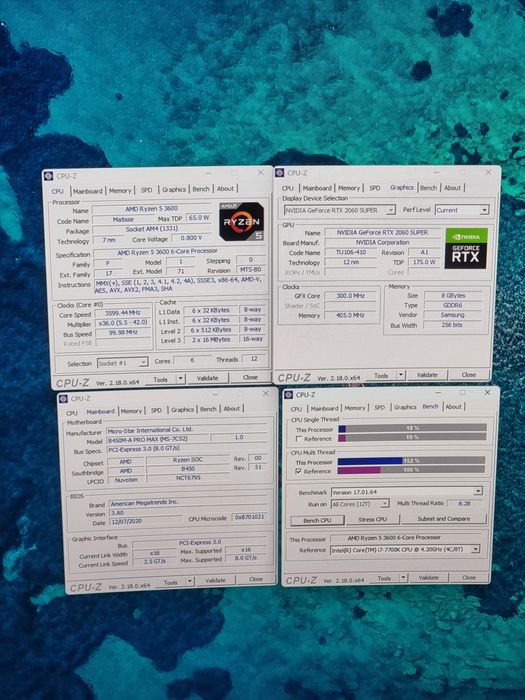The image size is (525, 700).
Task: Enable Reference checkbox under CPU Single Thread
Action: pos(299,439)
